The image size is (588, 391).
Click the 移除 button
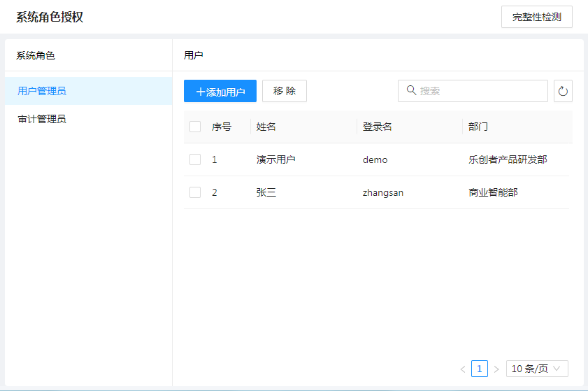point(285,91)
